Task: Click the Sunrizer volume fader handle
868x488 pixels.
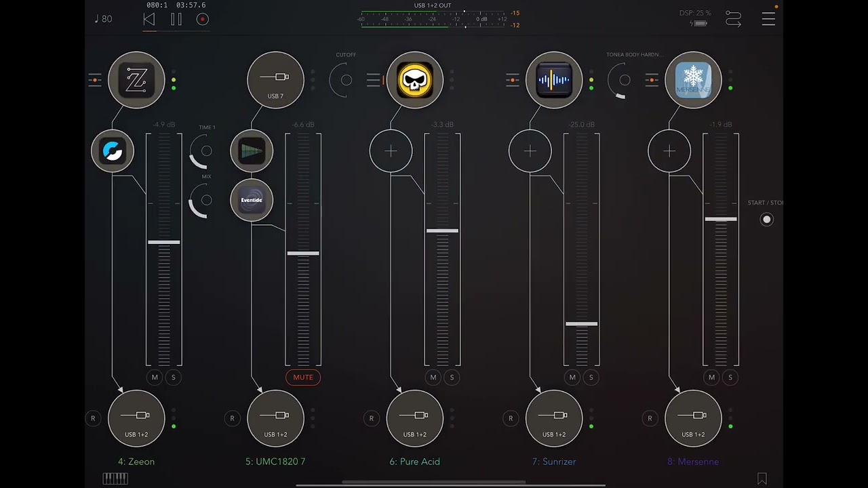Action: [x=582, y=324]
